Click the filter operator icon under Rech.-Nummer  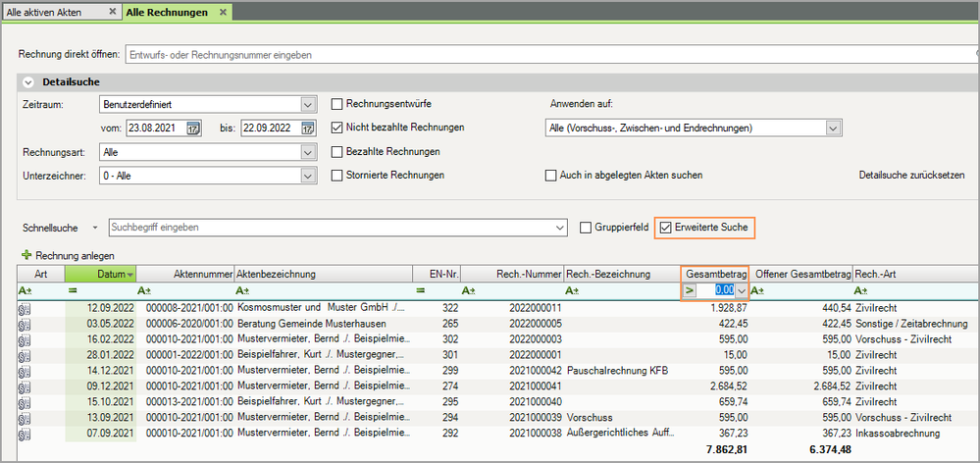[469, 290]
